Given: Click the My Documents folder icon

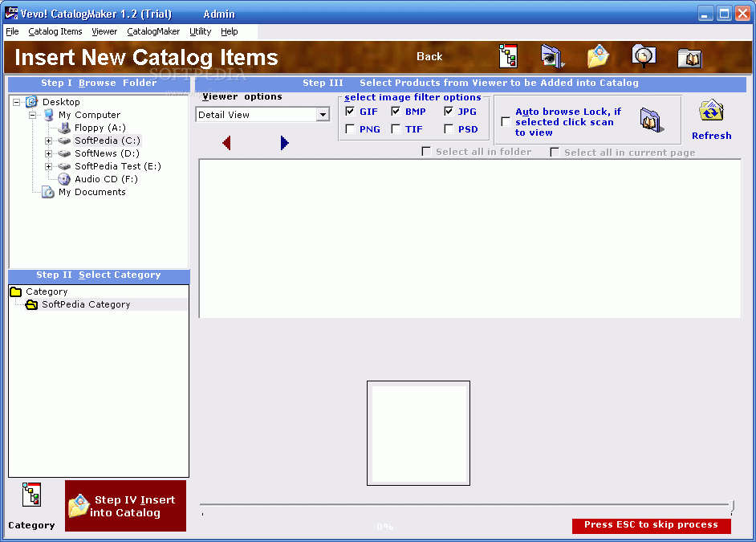Looking at the screenshot, I should (47, 192).
